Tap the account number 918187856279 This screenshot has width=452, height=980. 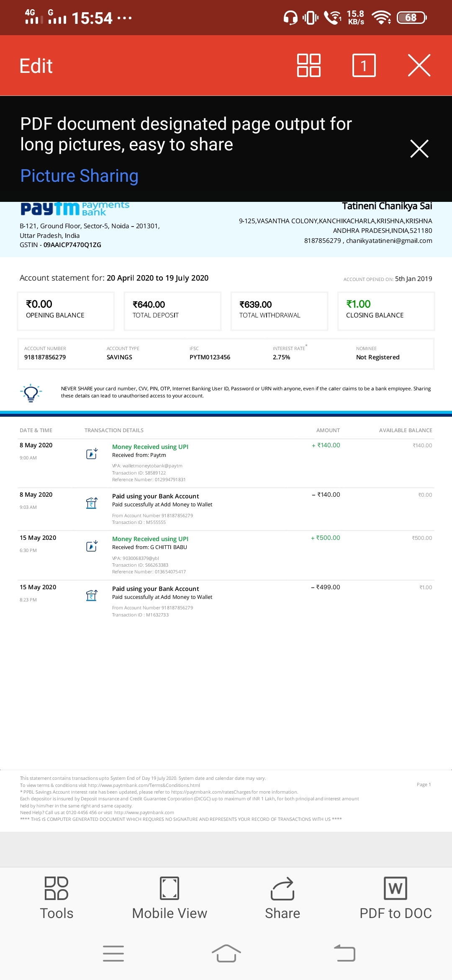[45, 357]
